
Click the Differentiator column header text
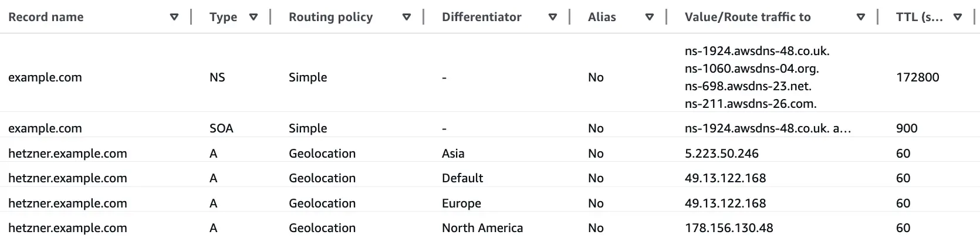tap(481, 18)
